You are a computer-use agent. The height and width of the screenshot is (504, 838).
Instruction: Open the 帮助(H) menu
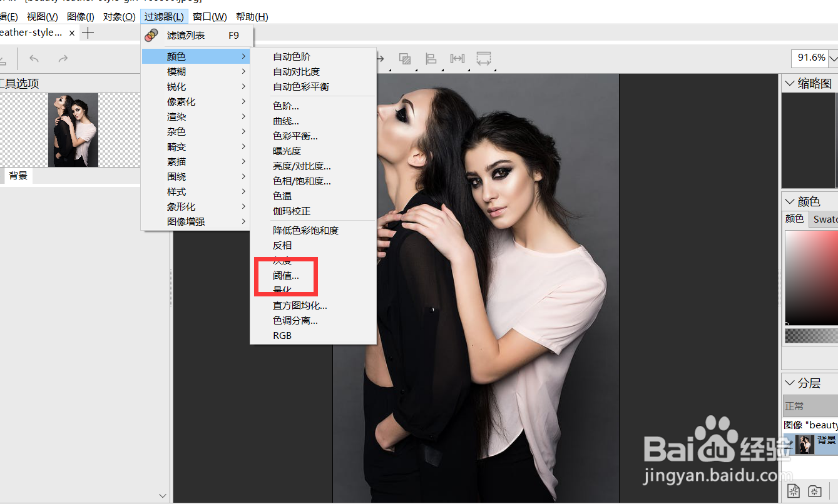(252, 17)
